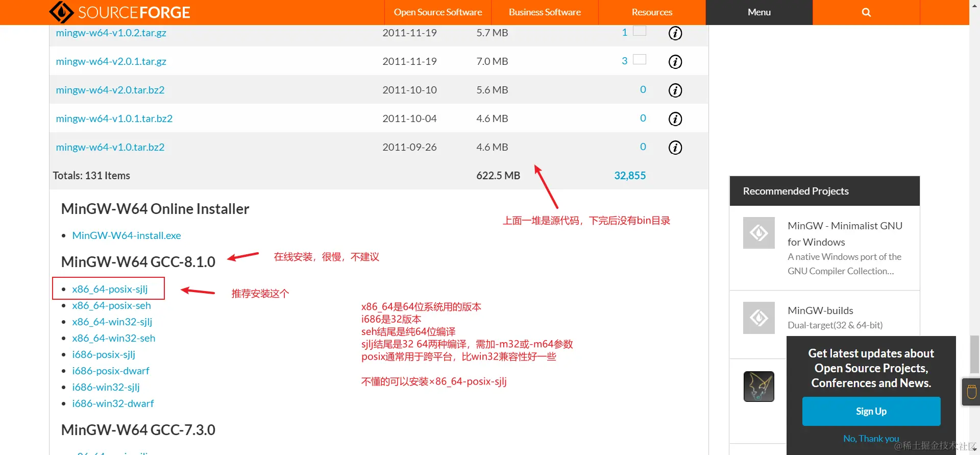Select the 'Totals: 131 Items' text

click(x=91, y=176)
